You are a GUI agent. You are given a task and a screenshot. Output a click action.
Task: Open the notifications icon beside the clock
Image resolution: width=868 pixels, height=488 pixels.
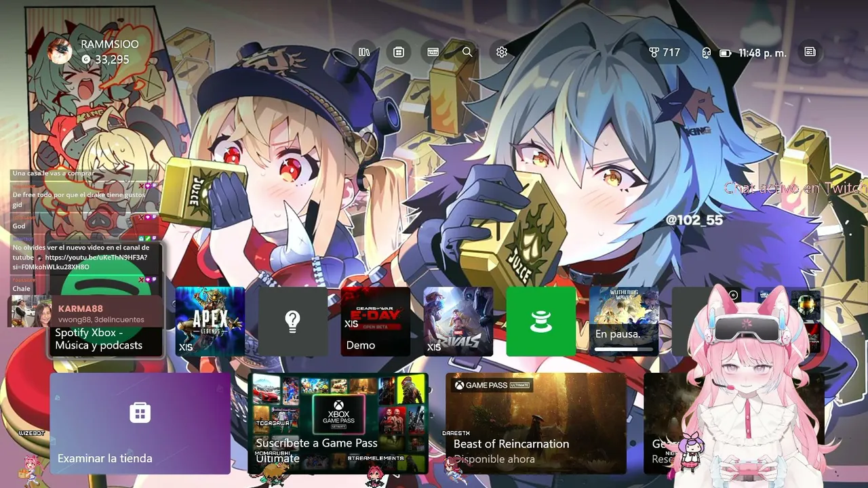[x=810, y=52]
